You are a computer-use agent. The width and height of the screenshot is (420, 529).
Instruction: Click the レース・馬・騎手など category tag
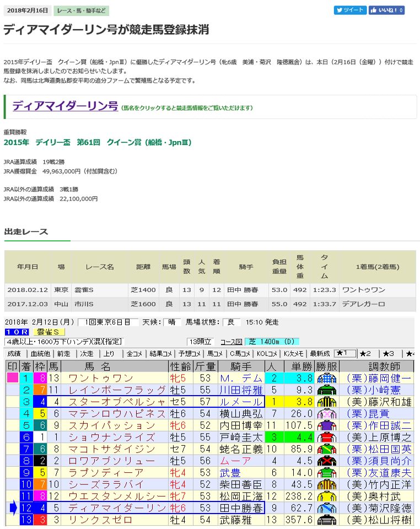[x=82, y=10]
